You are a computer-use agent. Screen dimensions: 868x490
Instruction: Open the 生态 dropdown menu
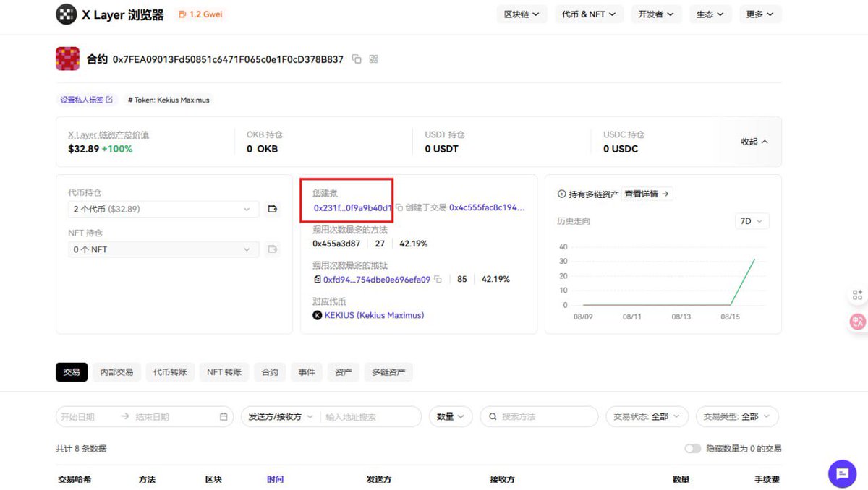[x=710, y=14]
